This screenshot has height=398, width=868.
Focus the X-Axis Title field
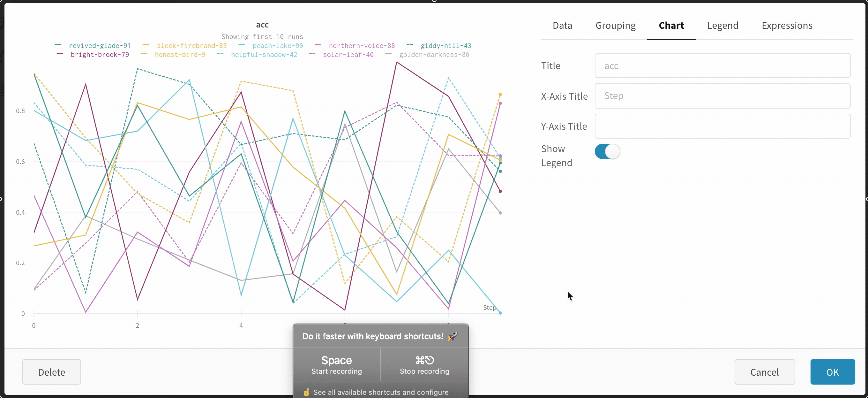coord(722,96)
